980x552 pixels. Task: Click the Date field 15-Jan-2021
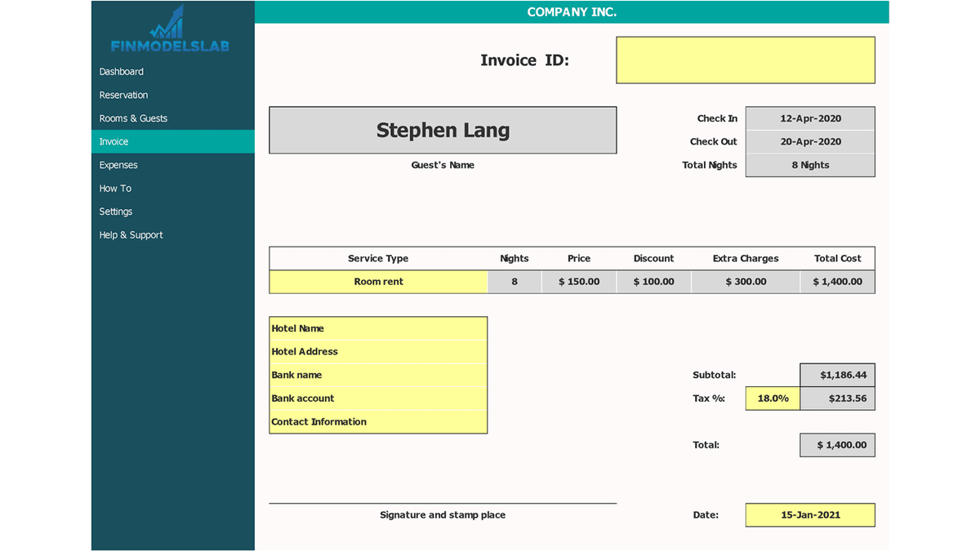click(810, 515)
